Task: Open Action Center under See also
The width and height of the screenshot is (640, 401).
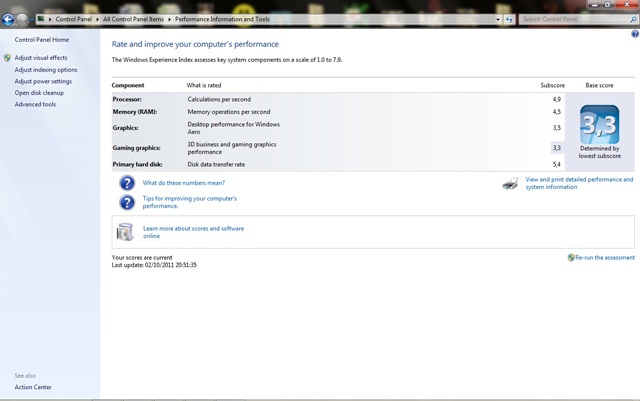Action: coord(33,387)
